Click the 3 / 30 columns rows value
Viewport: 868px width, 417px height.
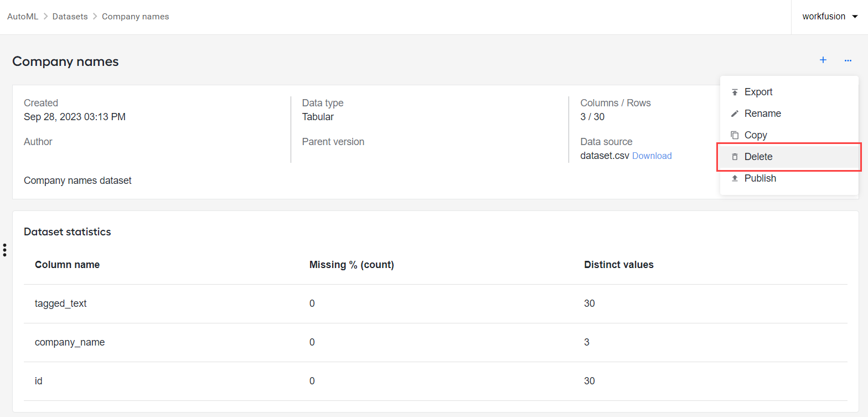[x=592, y=117]
